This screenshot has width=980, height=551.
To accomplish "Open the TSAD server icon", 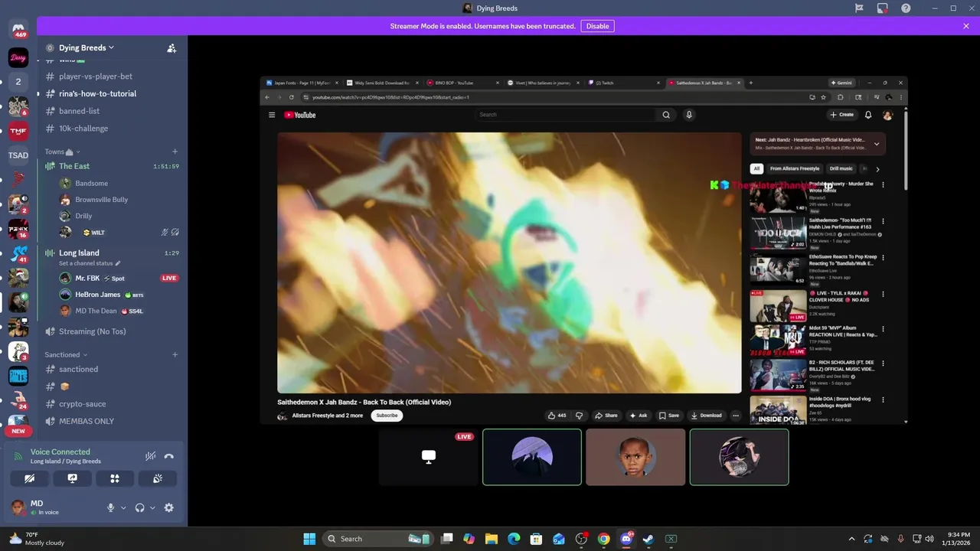I will [x=18, y=155].
